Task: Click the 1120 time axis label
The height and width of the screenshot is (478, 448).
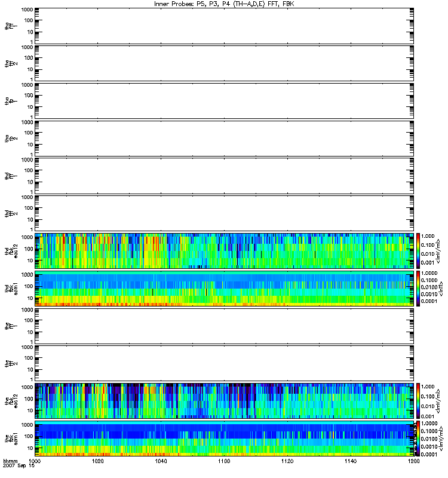Action: point(287,461)
